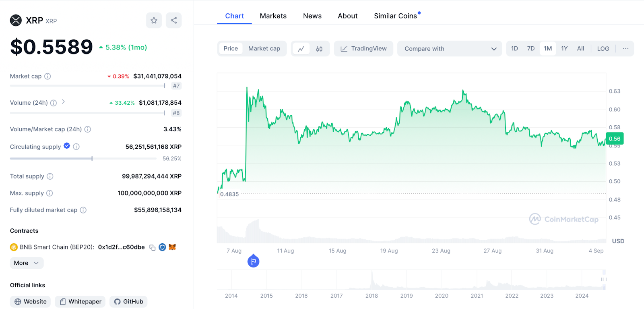Viewport: 644px width, 309px height.
Task: Open chart more options ellipsis menu
Action: [x=625, y=48]
